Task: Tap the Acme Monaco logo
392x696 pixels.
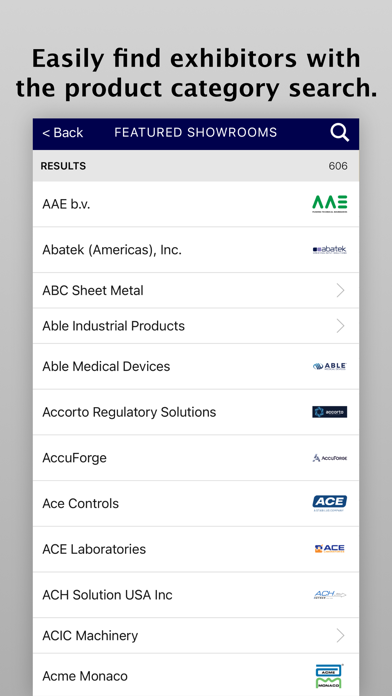Action: click(x=329, y=676)
